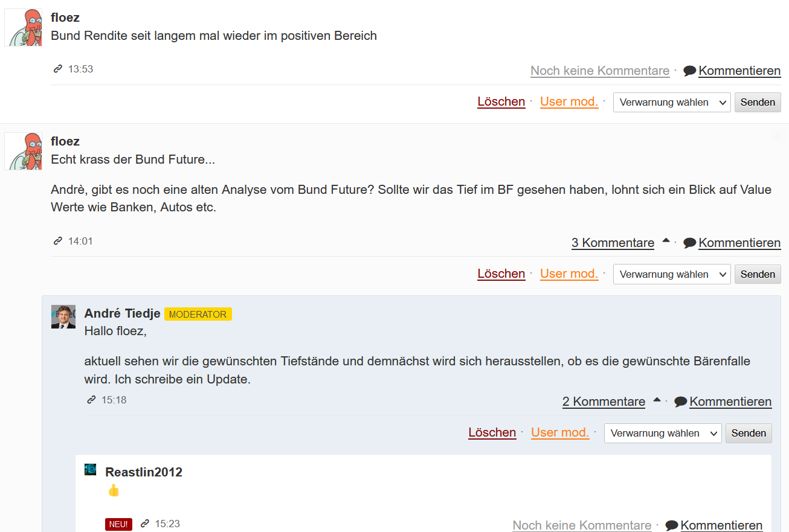Click speech bubble icon on André Tiedje's reply
The width and height of the screenshot is (789, 532).
[680, 402]
